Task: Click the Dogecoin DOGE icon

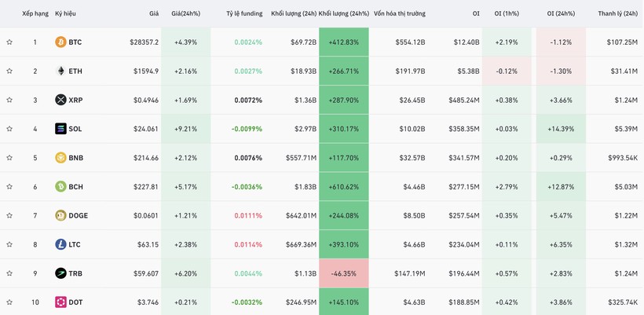Action: click(60, 215)
